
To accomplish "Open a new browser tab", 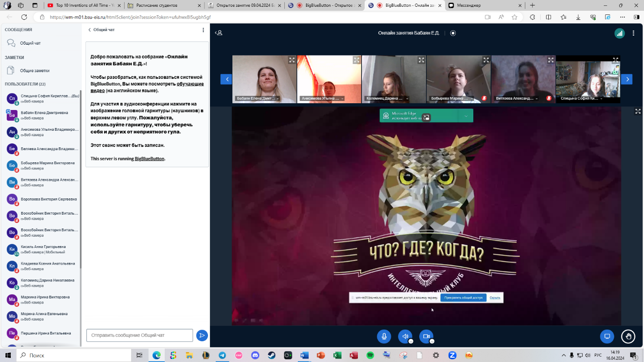I will tap(532, 5).
